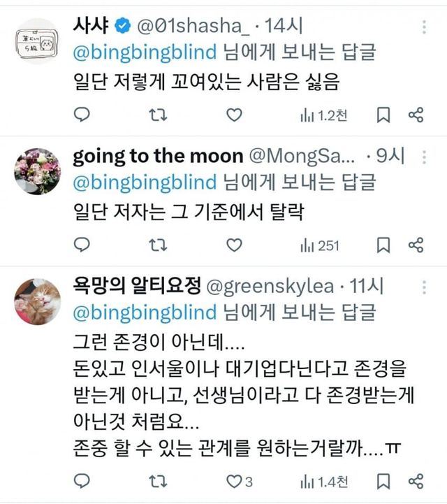Screen dimensions: 447x504
Task: Open more options on 욕망의 알티요정's tweet
Action: [425, 286]
